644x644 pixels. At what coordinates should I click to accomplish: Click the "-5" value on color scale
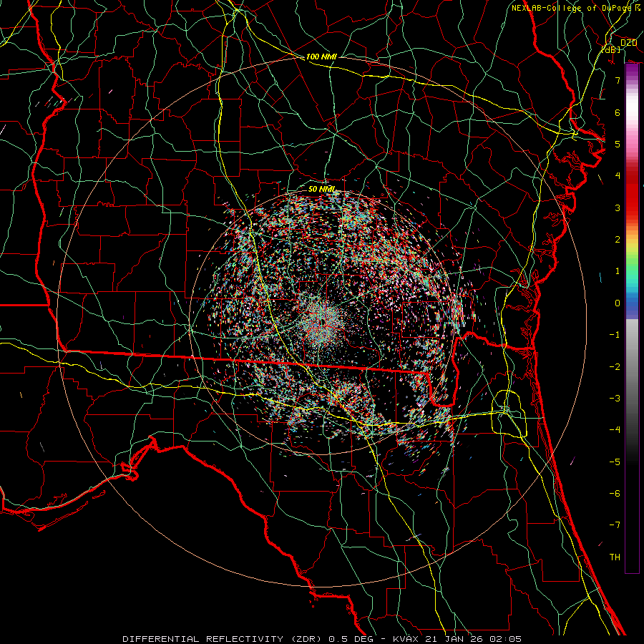click(x=615, y=462)
